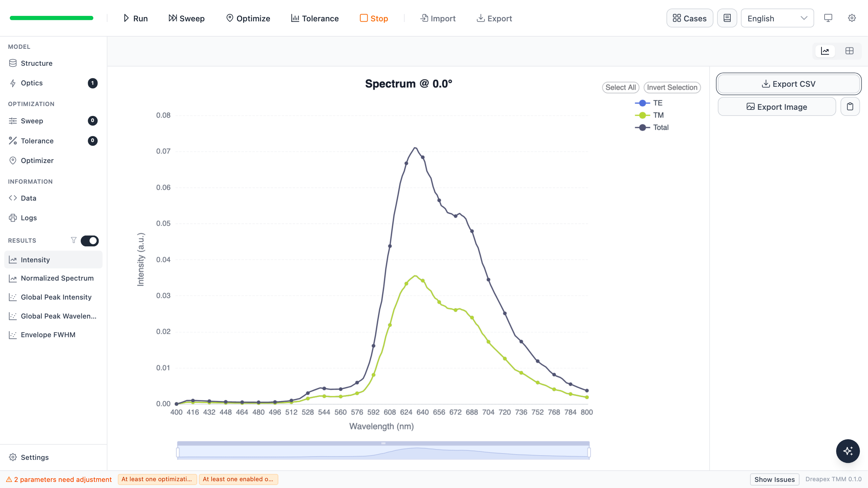Select Normalized Spectrum result

click(x=54, y=278)
